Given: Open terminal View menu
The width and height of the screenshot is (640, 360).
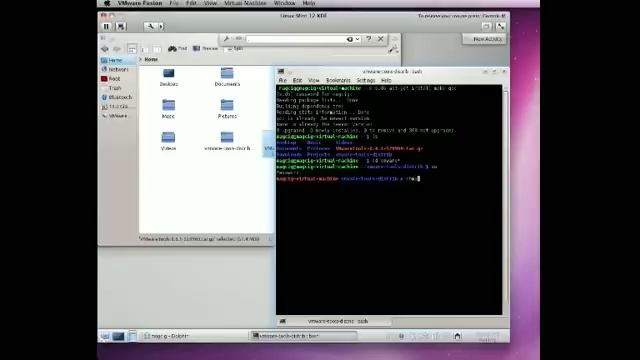Looking at the screenshot, I should 313,80.
